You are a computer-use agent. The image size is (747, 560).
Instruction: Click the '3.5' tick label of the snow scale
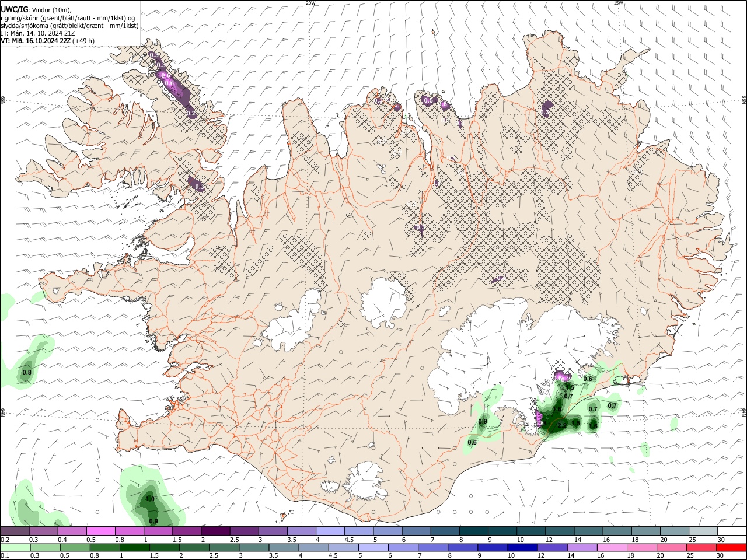click(x=292, y=540)
